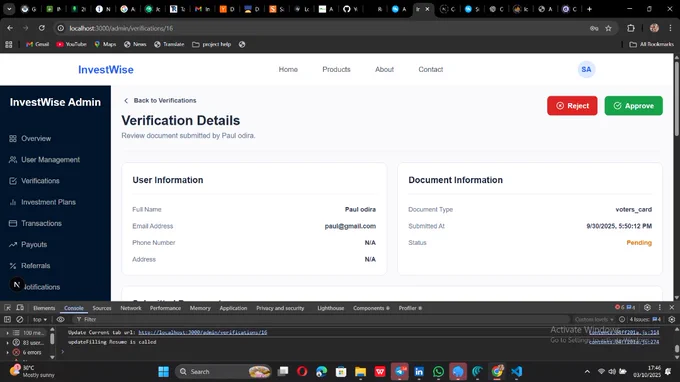The image size is (680, 382).
Task: Switch to DevTools Sources tab
Action: pos(102,308)
